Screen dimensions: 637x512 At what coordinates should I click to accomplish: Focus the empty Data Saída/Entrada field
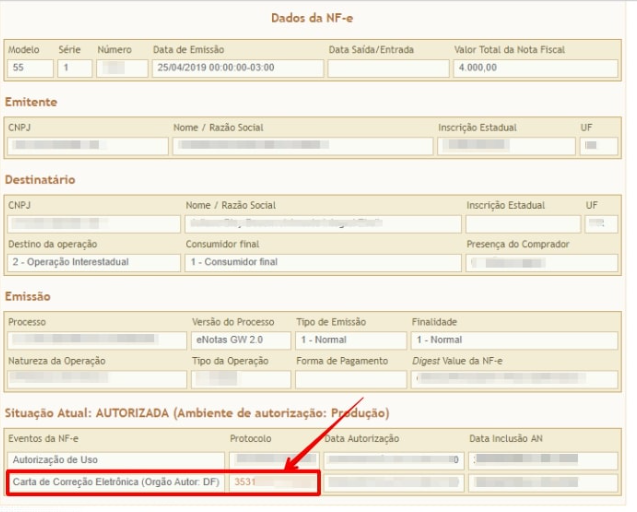coord(387,68)
